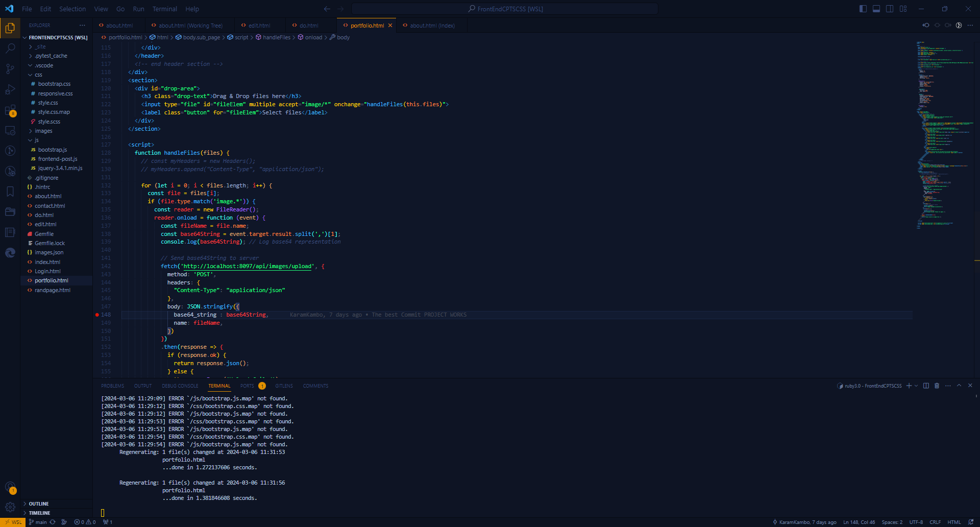The image size is (980, 527).
Task: Click main branch in status bar
Action: click(x=38, y=522)
